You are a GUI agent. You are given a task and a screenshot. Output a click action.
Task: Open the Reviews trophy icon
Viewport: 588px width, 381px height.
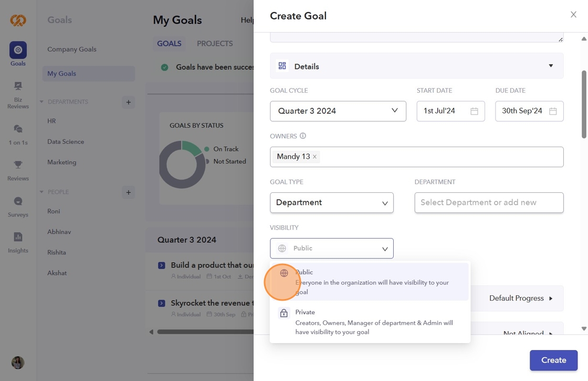[18, 166]
